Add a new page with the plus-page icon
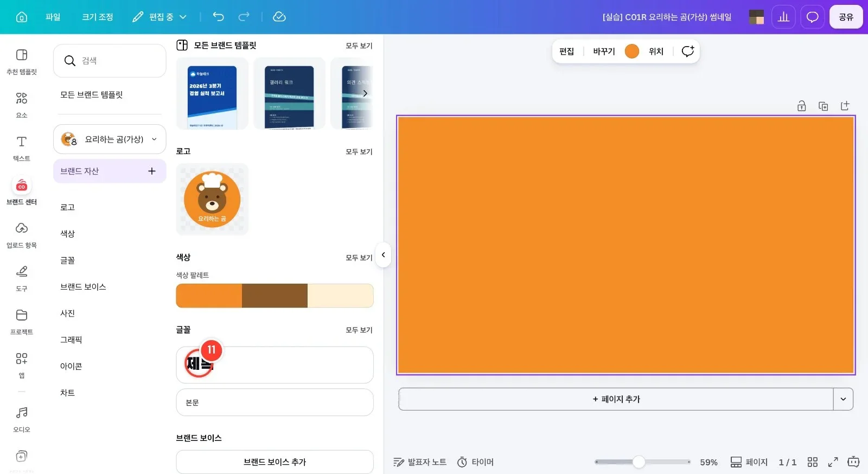 pyautogui.click(x=845, y=106)
